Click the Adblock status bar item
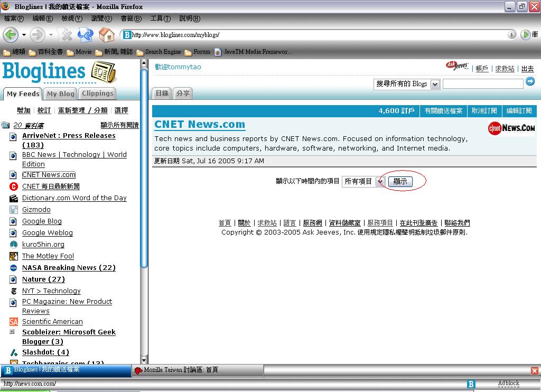 pos(509,384)
